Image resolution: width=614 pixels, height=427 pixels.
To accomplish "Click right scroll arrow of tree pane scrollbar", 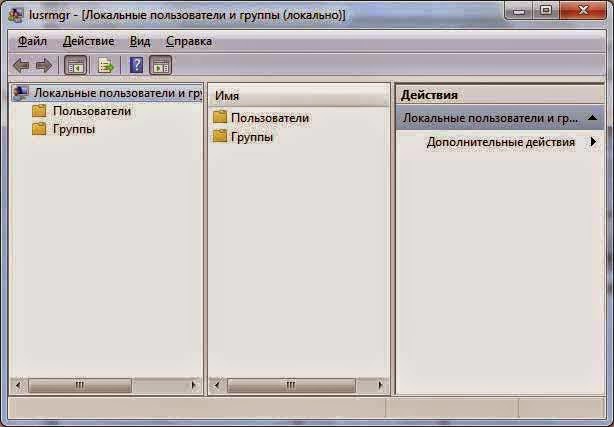I will click(193, 385).
